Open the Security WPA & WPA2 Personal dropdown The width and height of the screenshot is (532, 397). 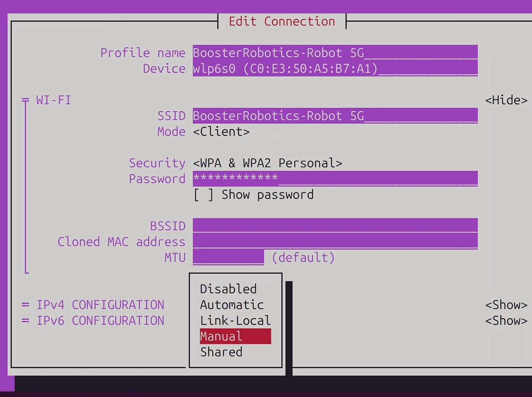tap(268, 163)
